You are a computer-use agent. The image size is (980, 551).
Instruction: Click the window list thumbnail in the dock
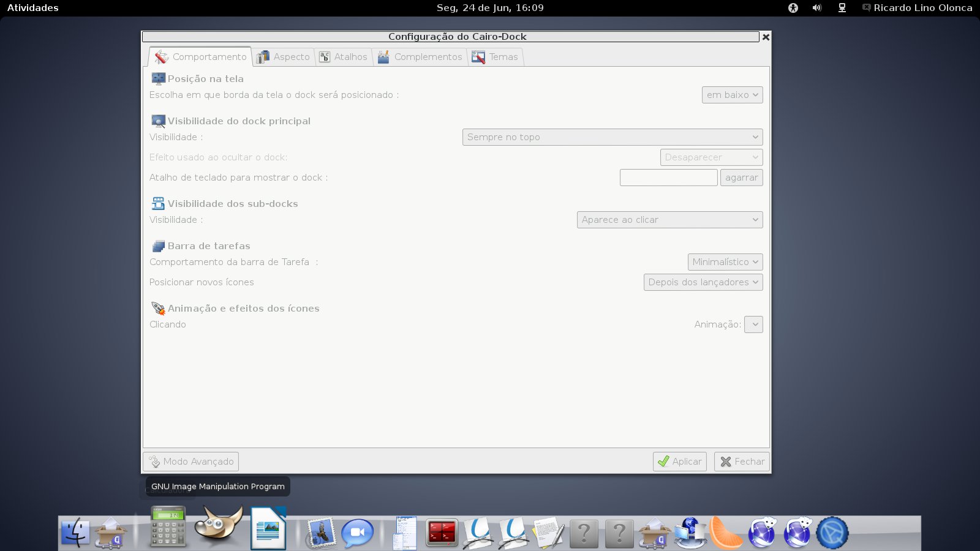coord(405,533)
